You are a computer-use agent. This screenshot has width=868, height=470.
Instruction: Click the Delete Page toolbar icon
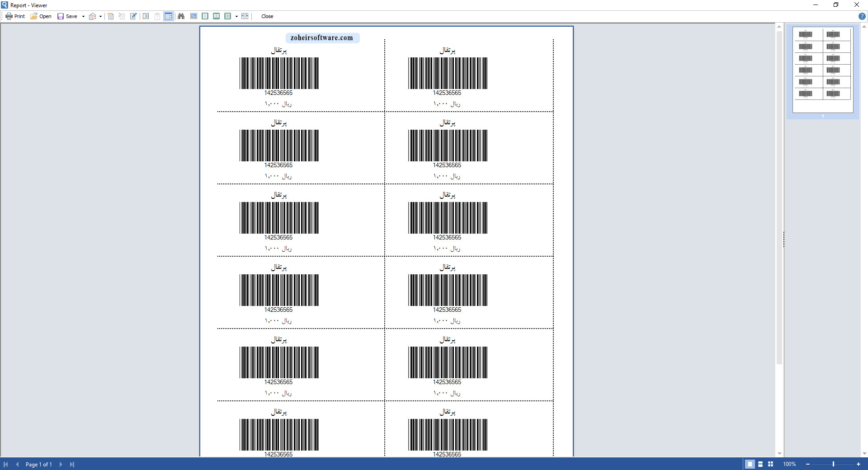[x=122, y=16]
